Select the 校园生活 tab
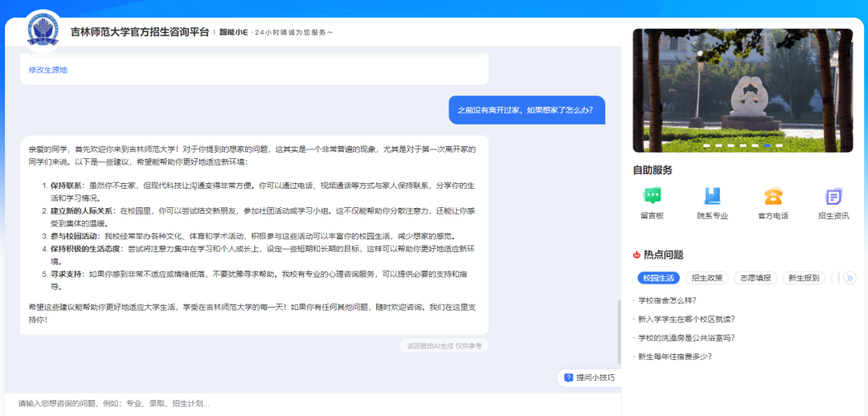 (x=658, y=278)
